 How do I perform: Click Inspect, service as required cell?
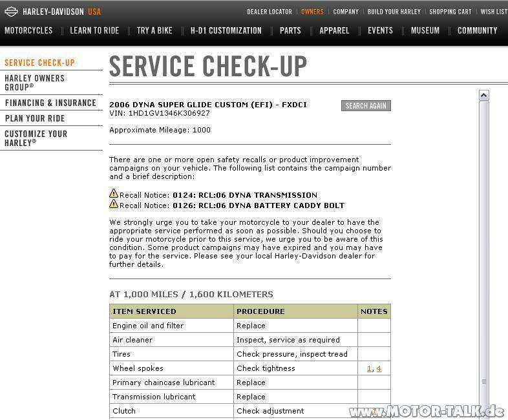[295, 340]
